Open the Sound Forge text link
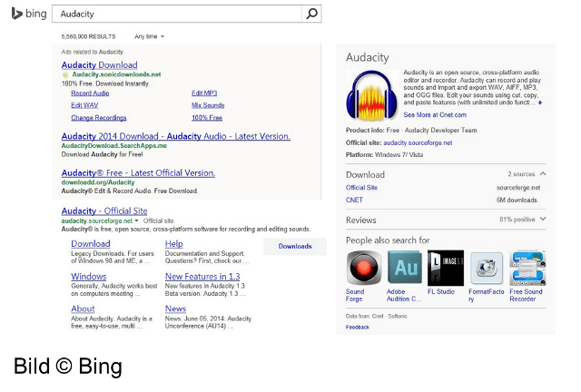 click(355, 295)
